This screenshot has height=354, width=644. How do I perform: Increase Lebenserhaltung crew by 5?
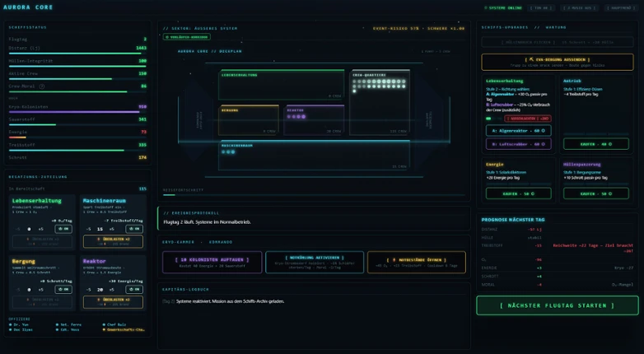(41, 229)
